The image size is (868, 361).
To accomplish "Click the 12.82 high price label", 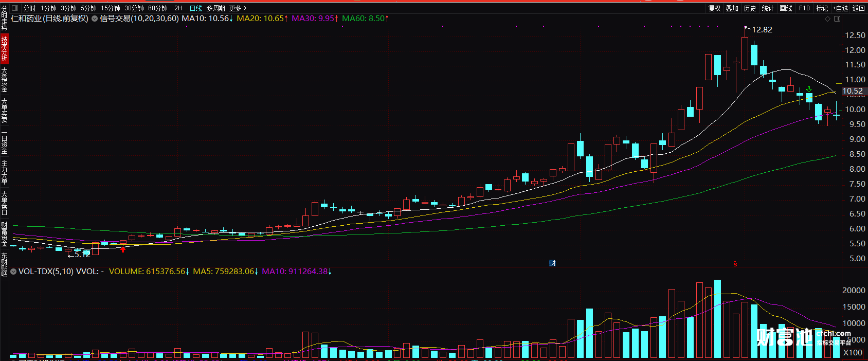I will pyautogui.click(x=762, y=30).
